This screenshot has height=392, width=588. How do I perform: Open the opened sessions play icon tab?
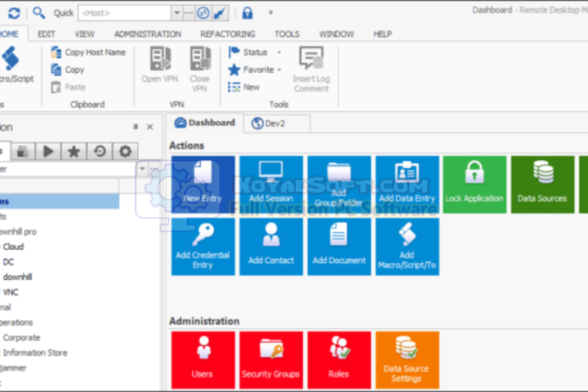pyautogui.click(x=48, y=152)
